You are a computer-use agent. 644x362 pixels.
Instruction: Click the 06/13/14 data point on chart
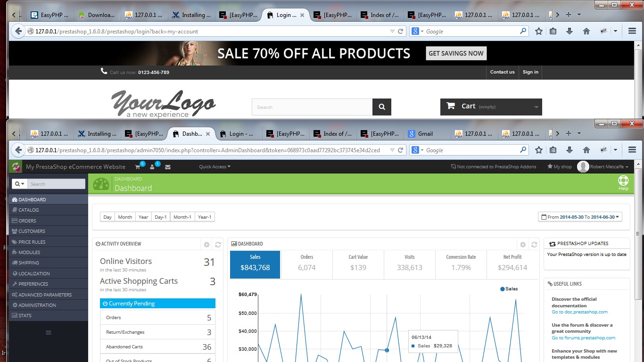click(387, 350)
